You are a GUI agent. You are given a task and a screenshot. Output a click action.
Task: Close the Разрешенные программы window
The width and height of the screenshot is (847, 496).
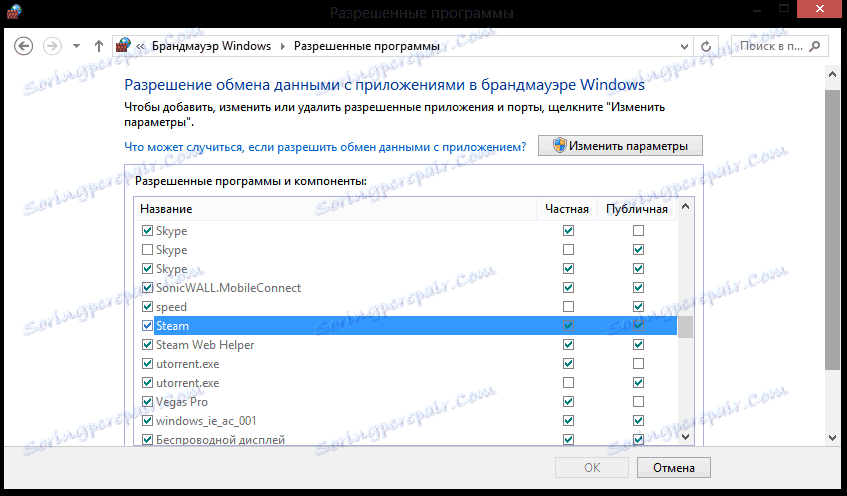coord(819,9)
